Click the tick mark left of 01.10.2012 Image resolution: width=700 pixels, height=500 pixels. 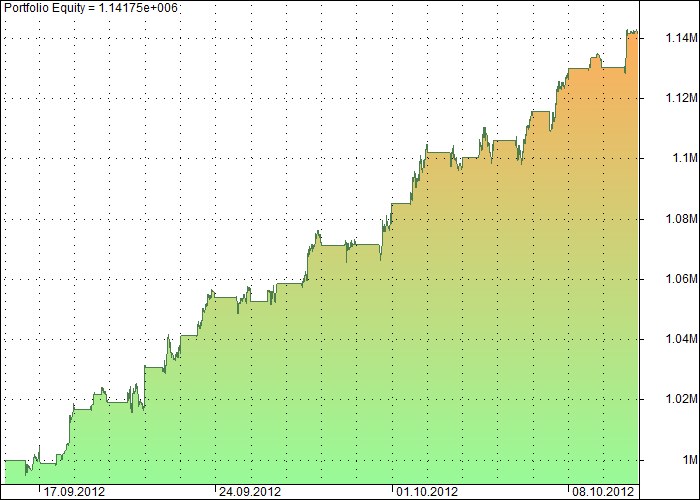[394, 490]
